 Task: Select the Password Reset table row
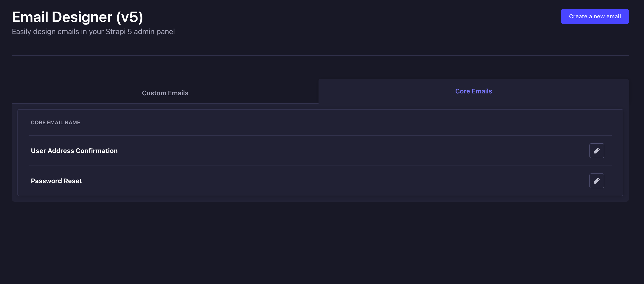point(300,181)
